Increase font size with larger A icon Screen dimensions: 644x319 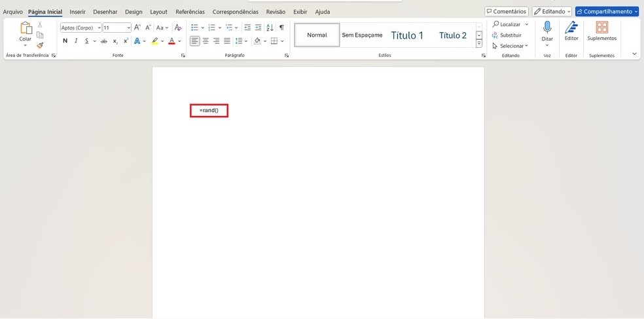[137, 28]
